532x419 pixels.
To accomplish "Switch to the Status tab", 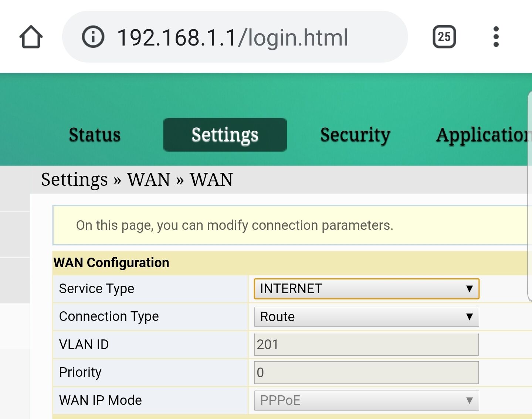I will point(95,135).
